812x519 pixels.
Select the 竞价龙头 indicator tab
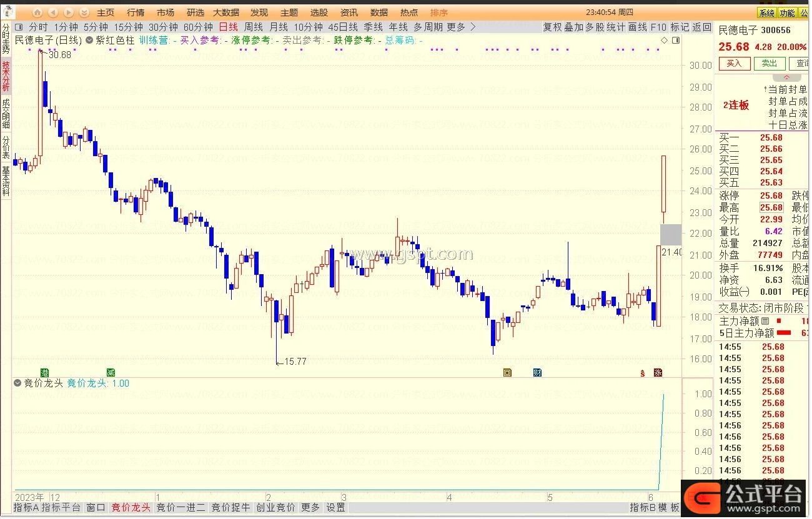click(131, 507)
